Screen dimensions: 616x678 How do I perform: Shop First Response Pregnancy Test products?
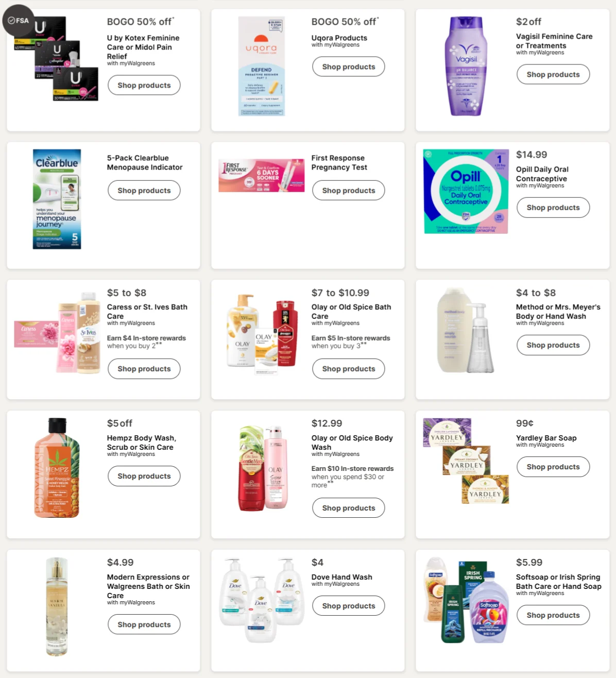tap(349, 191)
